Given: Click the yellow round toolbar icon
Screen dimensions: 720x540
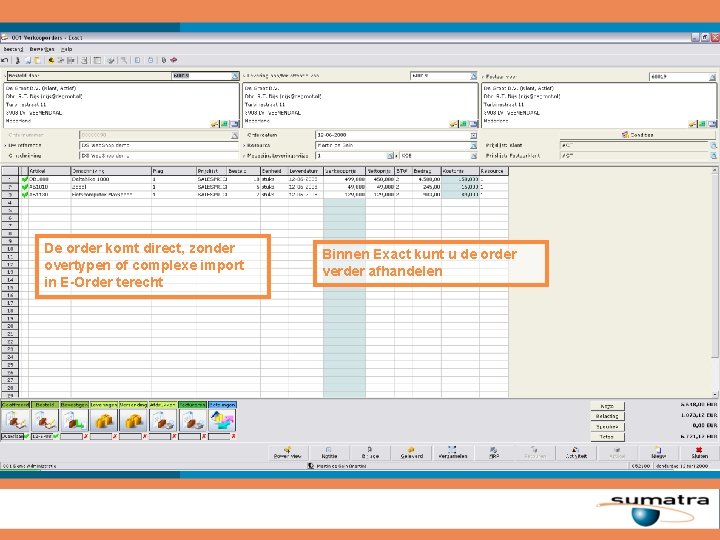Looking at the screenshot, I should point(51,60).
